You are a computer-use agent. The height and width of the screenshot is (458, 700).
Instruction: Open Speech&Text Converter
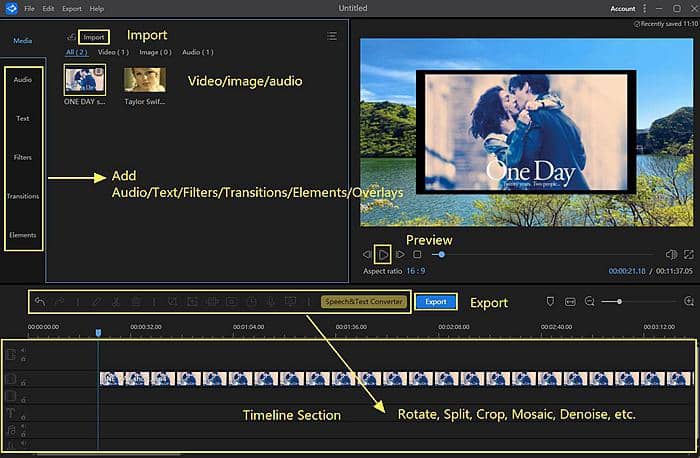click(364, 302)
